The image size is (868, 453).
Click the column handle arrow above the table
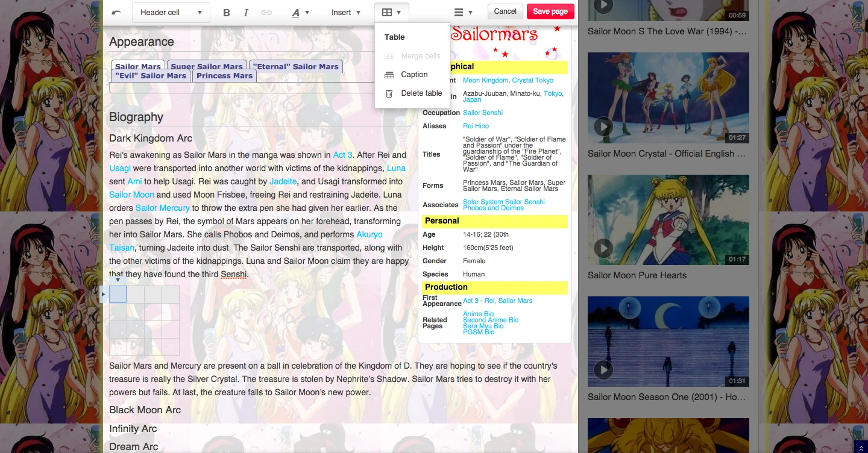(x=118, y=280)
